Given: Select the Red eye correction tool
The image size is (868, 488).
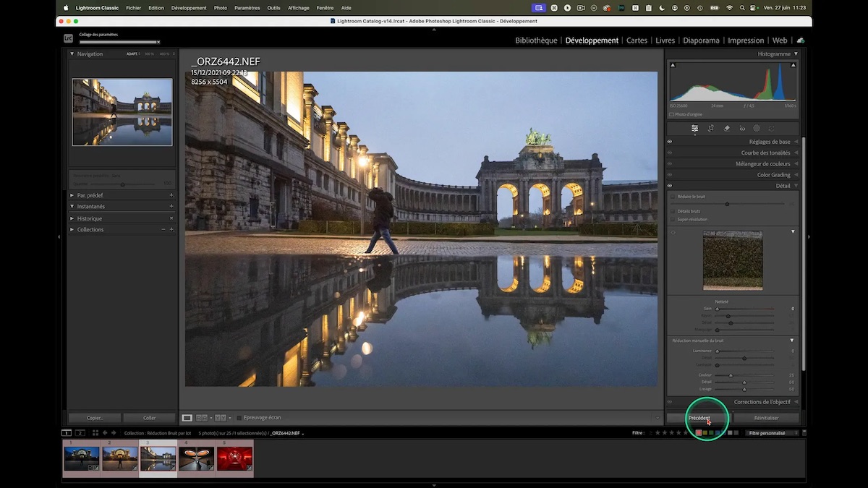Looking at the screenshot, I should (742, 128).
